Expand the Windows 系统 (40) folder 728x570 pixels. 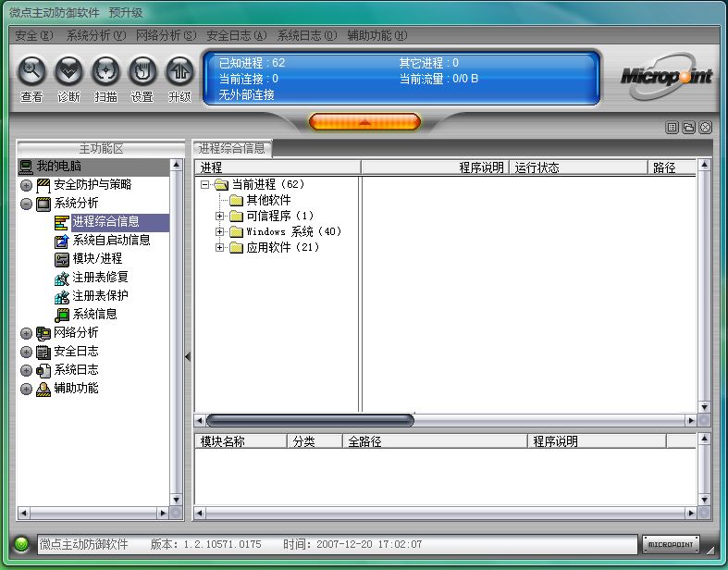(219, 231)
